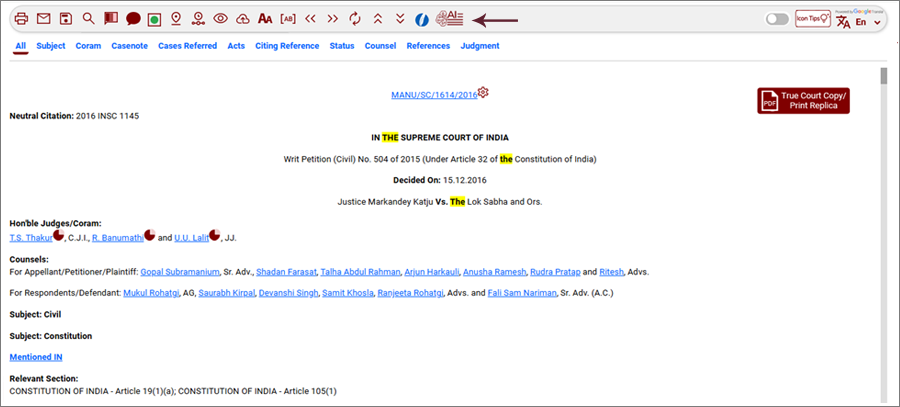Click the vertical scrollbar thumb
The height and width of the screenshot is (407, 900).
pyautogui.click(x=883, y=76)
